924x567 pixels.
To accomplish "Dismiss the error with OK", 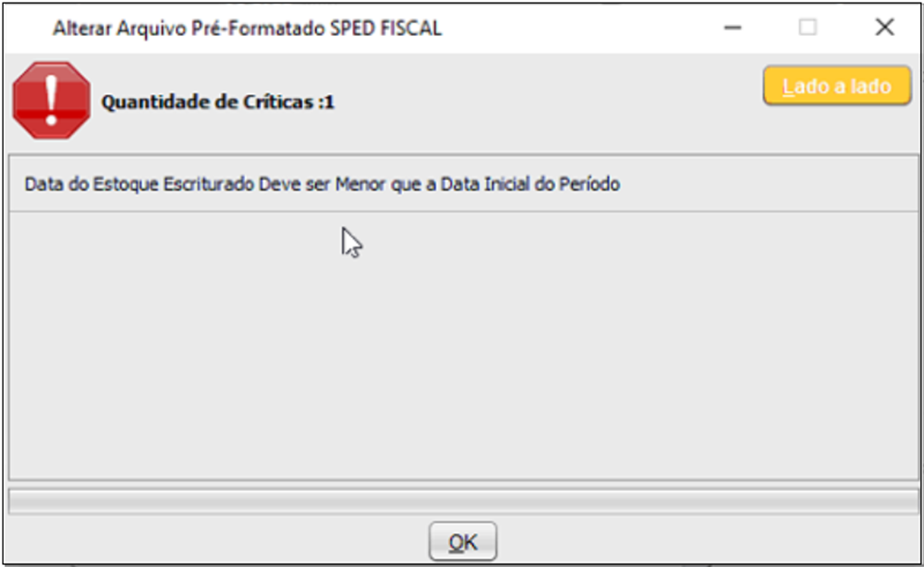I will tap(463, 541).
